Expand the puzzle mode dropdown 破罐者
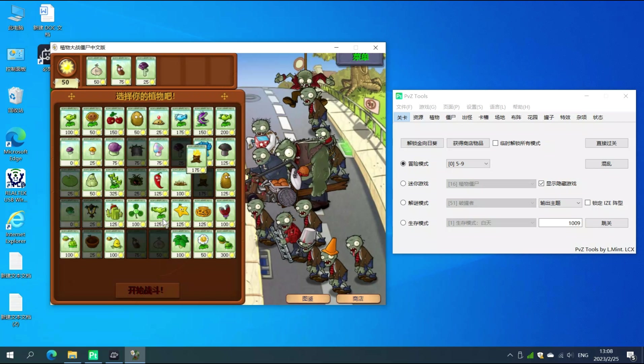 tap(491, 203)
